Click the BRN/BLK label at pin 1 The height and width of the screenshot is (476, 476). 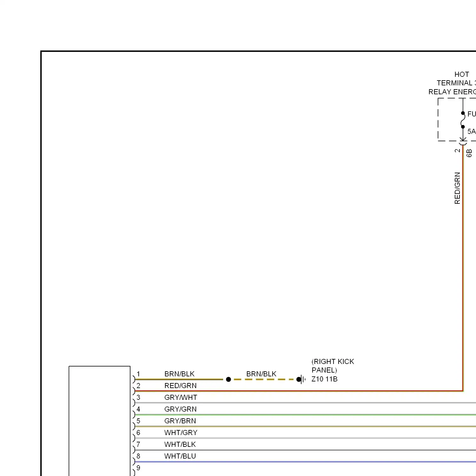click(179, 374)
